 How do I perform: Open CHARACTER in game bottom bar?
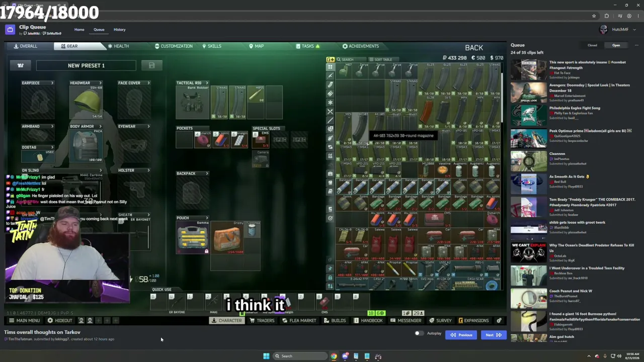pyautogui.click(x=226, y=320)
